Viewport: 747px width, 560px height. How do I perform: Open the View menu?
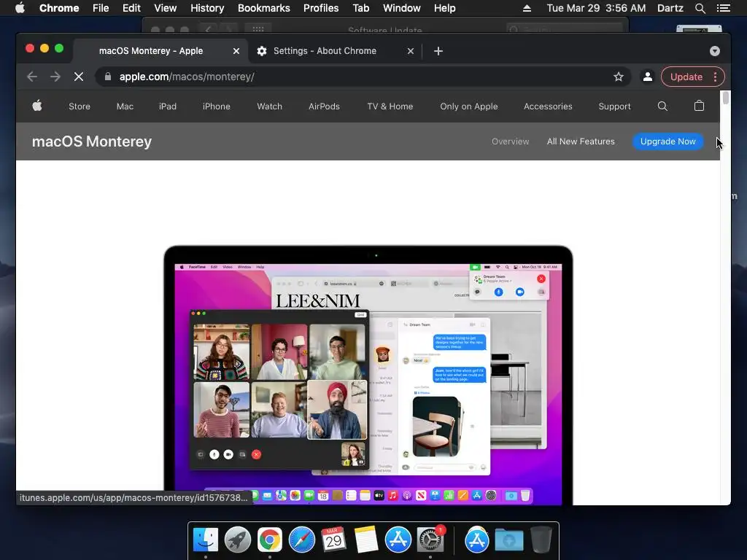pos(166,8)
